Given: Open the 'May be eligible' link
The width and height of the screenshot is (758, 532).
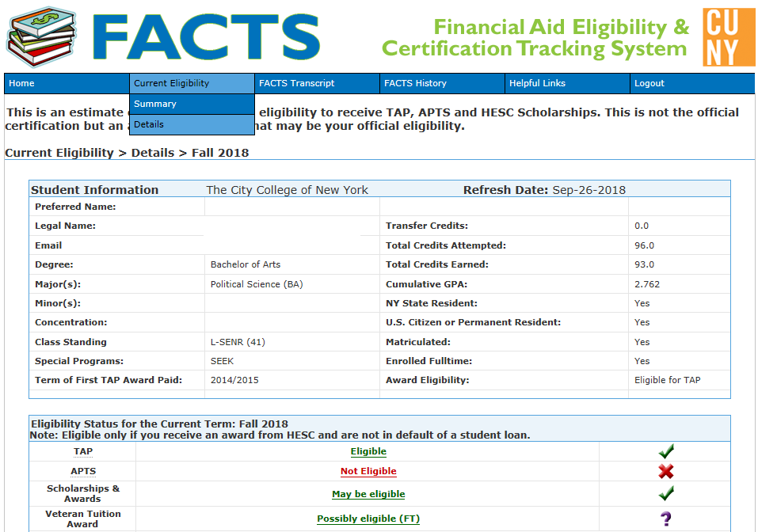Looking at the screenshot, I should 368,494.
